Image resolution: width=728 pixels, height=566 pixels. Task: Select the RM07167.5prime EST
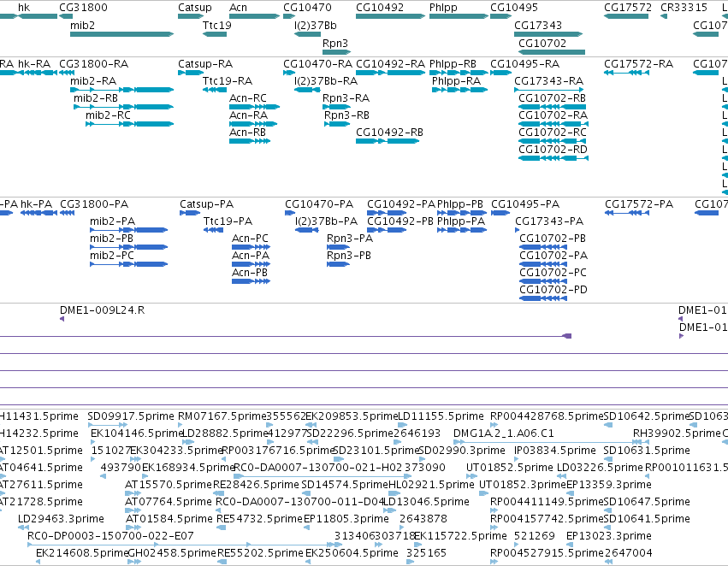pos(181,424)
